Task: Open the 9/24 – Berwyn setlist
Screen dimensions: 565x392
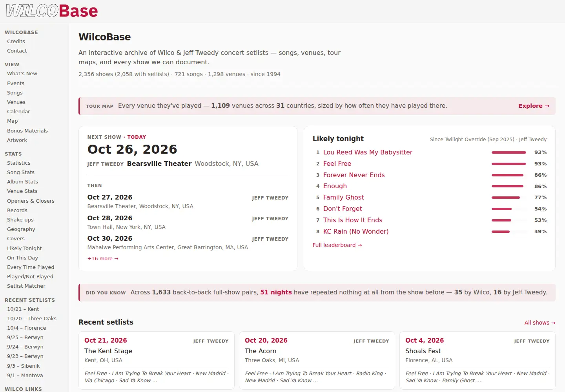Action: tap(25, 347)
